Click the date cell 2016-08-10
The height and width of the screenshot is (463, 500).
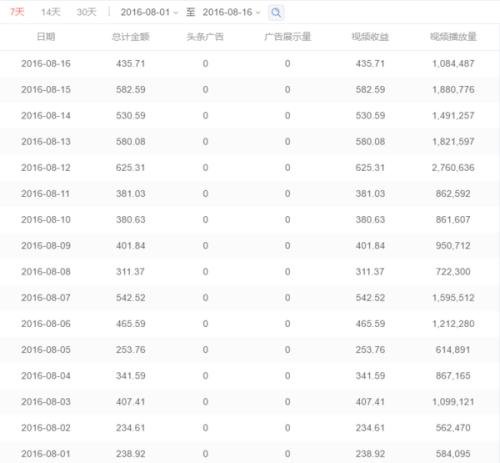[46, 220]
